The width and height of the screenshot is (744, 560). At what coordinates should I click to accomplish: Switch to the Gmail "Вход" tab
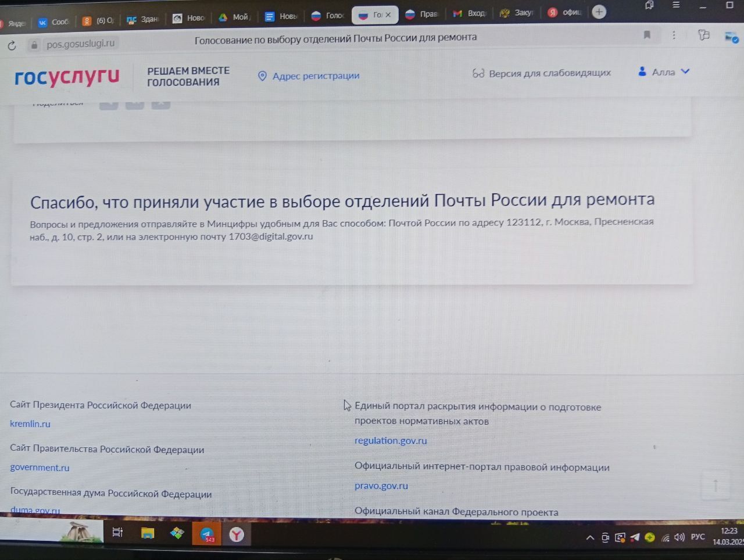(470, 13)
